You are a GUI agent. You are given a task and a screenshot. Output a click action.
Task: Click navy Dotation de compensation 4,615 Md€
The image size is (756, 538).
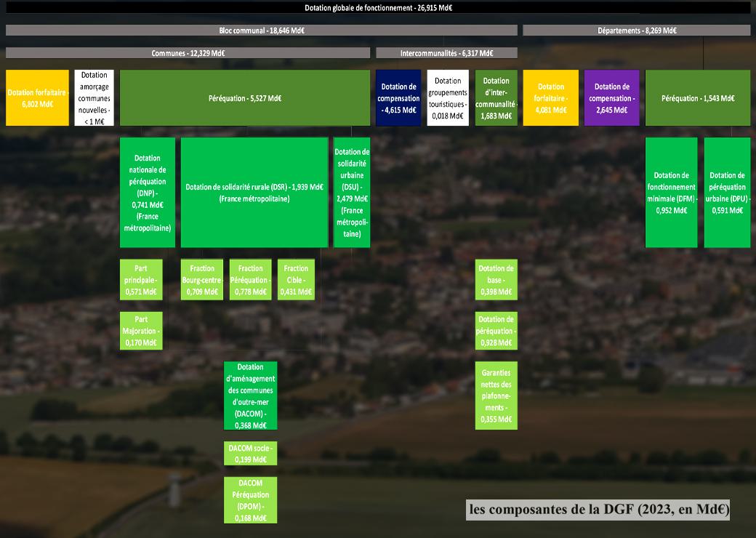(x=398, y=98)
